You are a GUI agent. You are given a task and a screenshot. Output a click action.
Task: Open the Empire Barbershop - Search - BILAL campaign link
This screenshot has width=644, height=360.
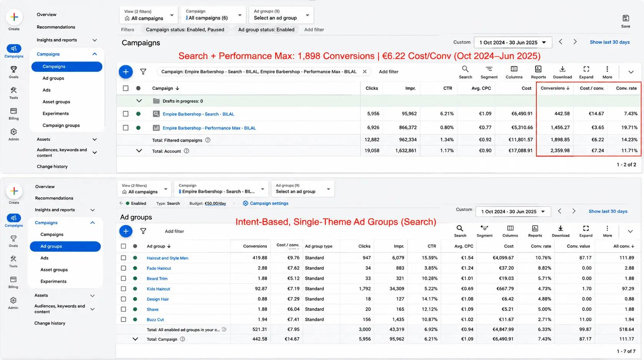pyautogui.click(x=198, y=114)
